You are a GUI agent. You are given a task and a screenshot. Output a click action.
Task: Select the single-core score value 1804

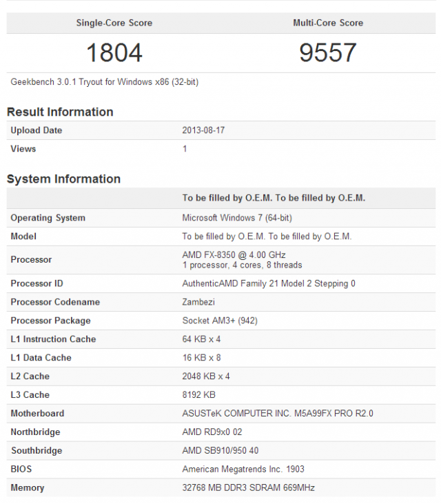(114, 52)
